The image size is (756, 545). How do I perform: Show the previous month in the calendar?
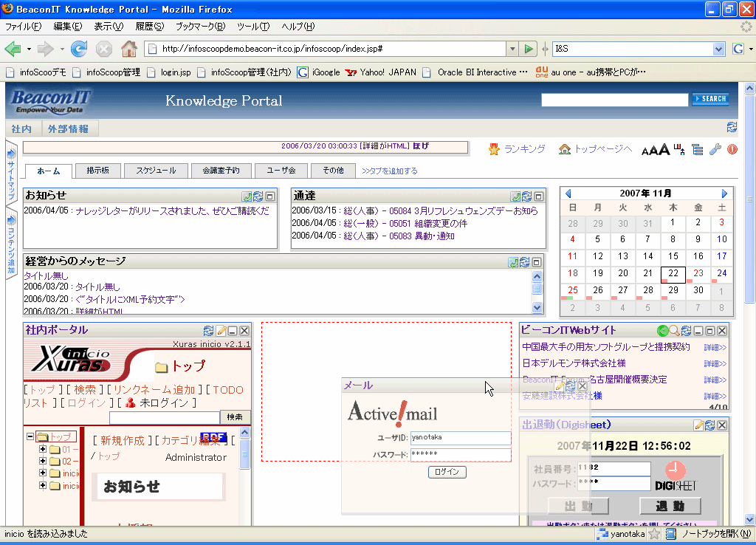click(568, 193)
